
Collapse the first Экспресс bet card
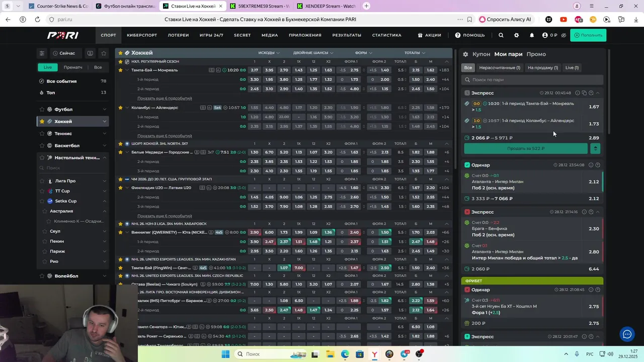598,93
